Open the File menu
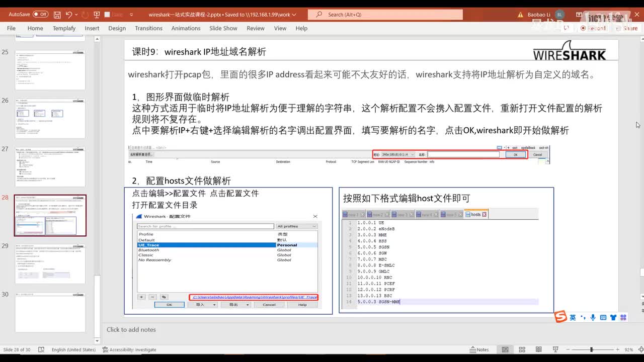This screenshot has width=644, height=362. click(11, 28)
